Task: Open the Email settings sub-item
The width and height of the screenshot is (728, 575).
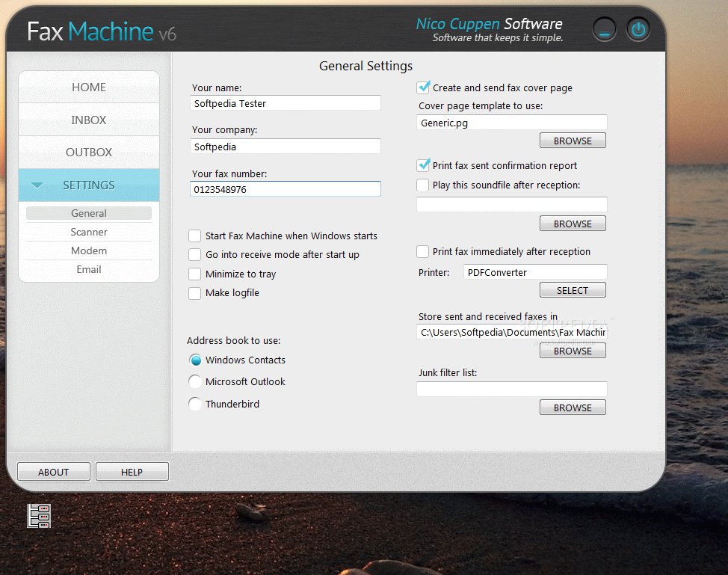Action: pyautogui.click(x=89, y=269)
